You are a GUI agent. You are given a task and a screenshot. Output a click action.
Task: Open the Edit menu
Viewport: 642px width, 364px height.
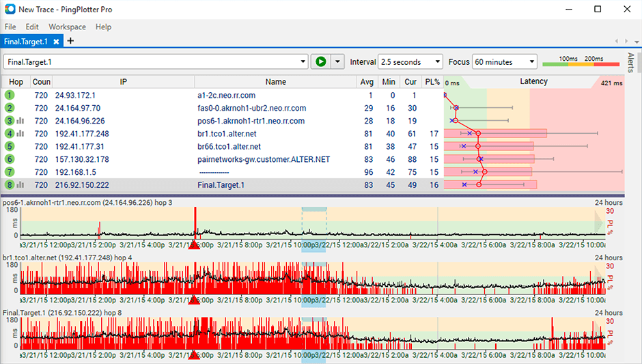[32, 27]
